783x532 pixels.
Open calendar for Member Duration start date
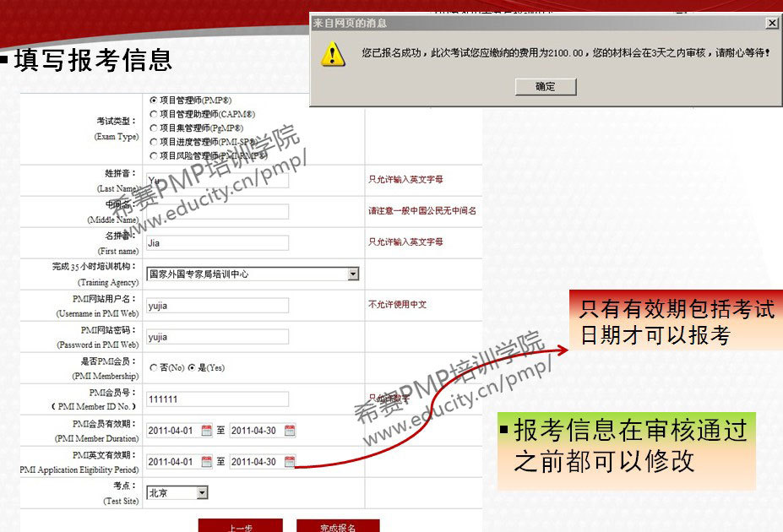pos(206,430)
